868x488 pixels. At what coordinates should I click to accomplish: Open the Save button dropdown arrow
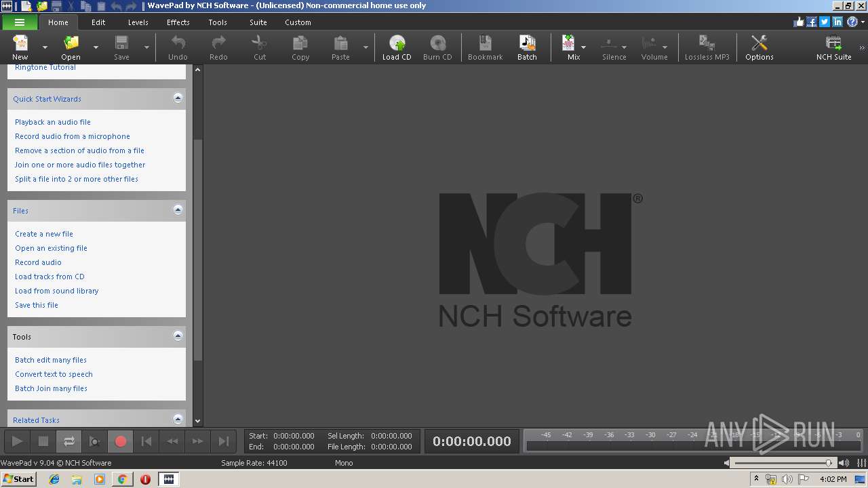tap(146, 47)
